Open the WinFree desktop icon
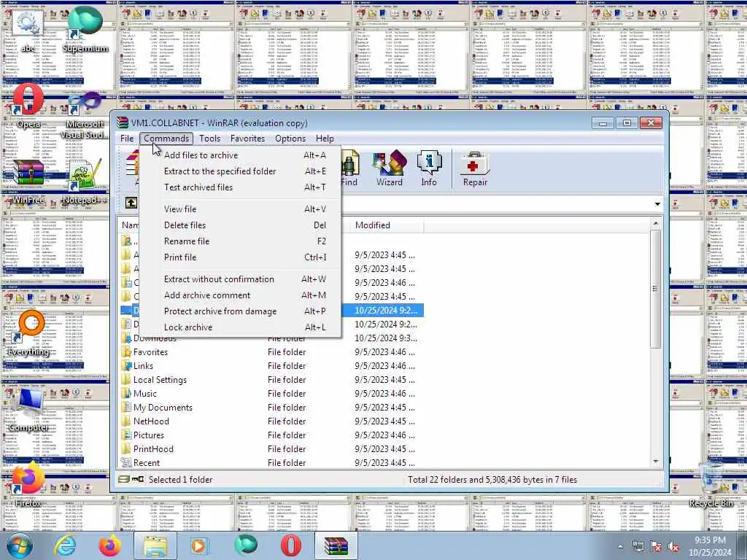This screenshot has width=747, height=560. (x=28, y=182)
